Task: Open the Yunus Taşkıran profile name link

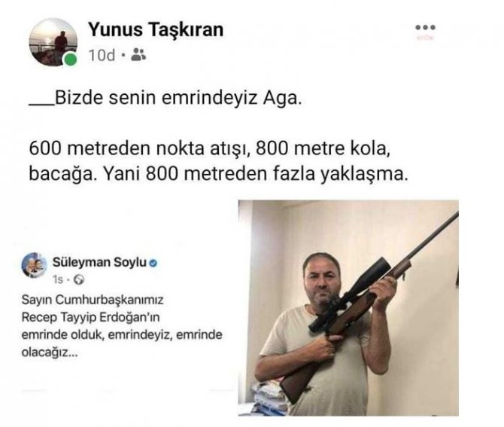Action: pos(156,29)
